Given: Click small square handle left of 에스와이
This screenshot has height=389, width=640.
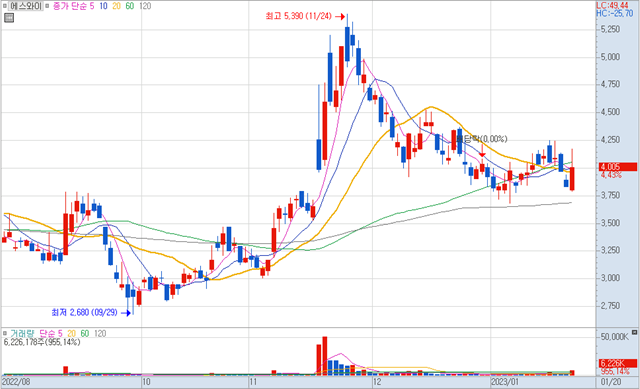Looking at the screenshot, I should pos(4,6).
